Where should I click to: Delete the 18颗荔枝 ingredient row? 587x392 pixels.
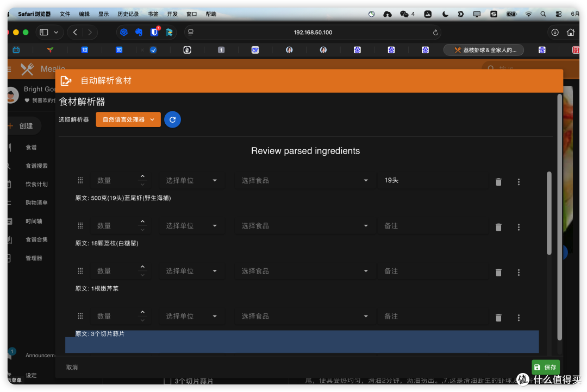pos(498,227)
